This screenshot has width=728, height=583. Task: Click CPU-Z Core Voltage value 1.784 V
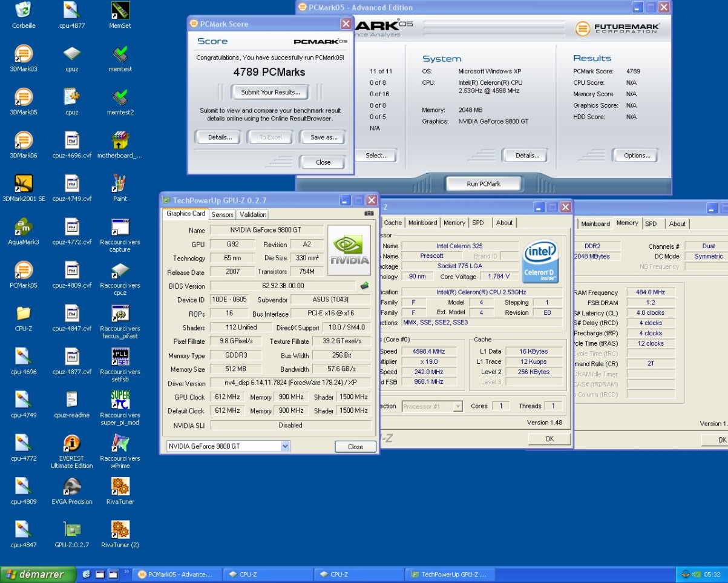[499, 276]
